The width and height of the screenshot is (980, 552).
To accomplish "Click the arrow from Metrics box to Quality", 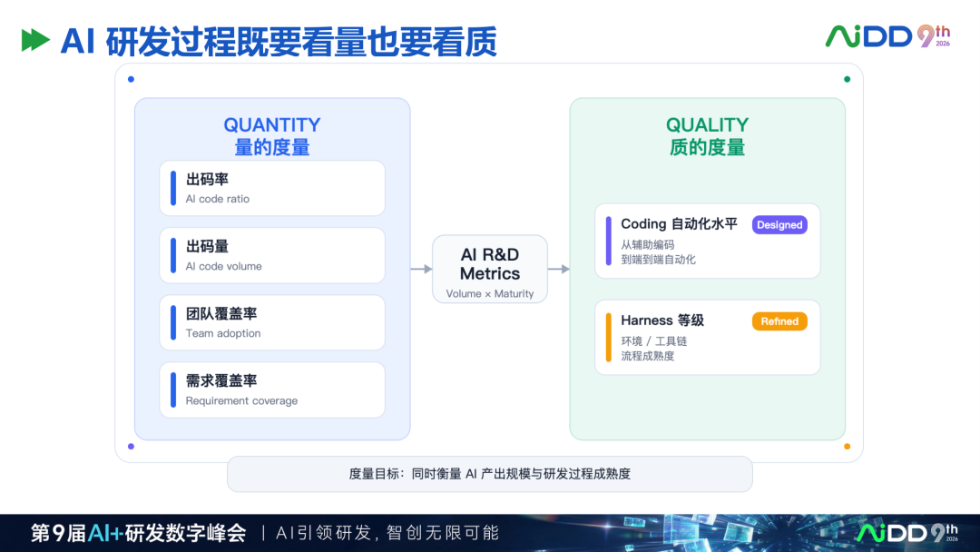I will pyautogui.click(x=559, y=269).
